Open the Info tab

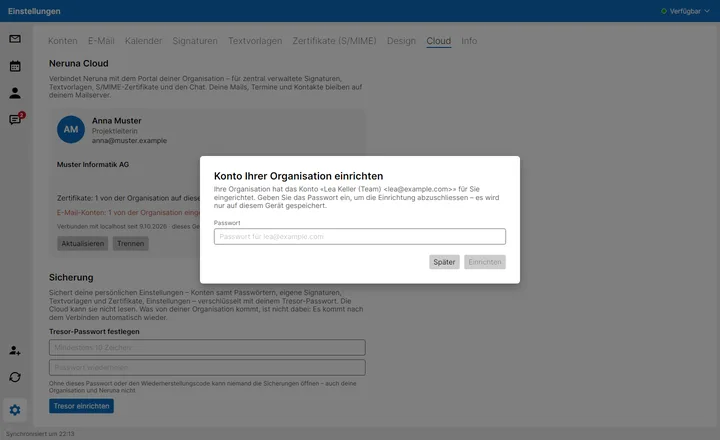(469, 41)
